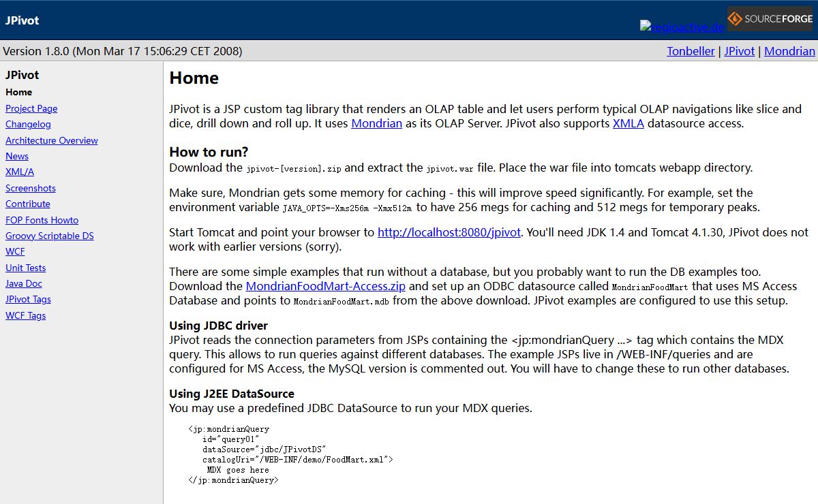Click the dataSource="jdbc/JPivotDS" code line

click(264, 450)
